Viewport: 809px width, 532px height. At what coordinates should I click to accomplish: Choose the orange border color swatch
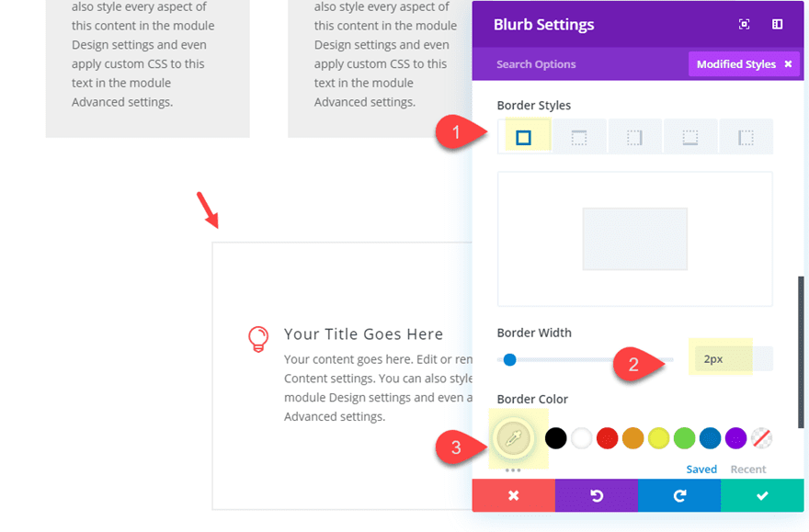coord(633,438)
